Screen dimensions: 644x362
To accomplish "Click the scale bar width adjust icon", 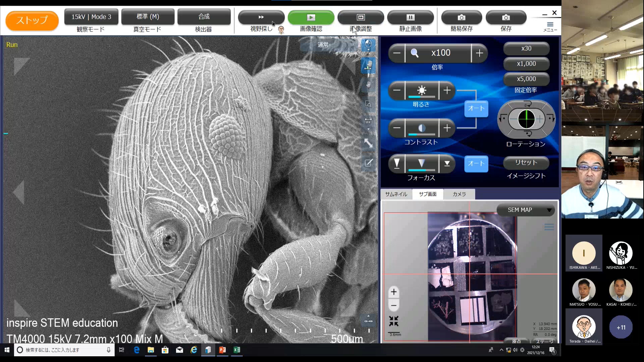I will [368, 320].
